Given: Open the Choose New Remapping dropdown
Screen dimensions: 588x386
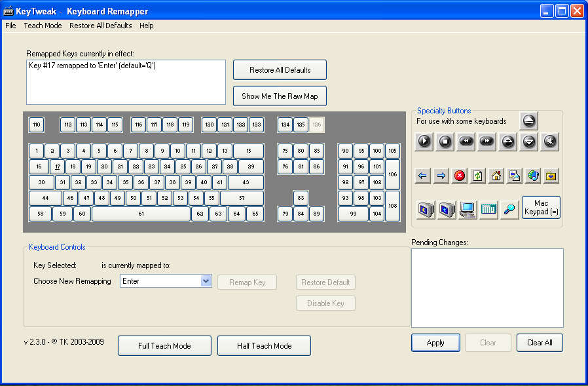Looking at the screenshot, I should [206, 281].
